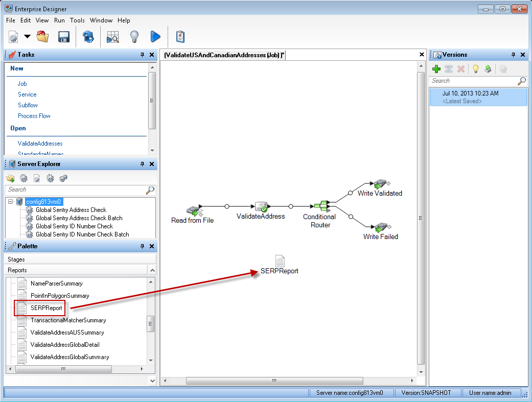
Task: Click the Inspect flow magnifier icon
Action: pyautogui.click(x=112, y=37)
